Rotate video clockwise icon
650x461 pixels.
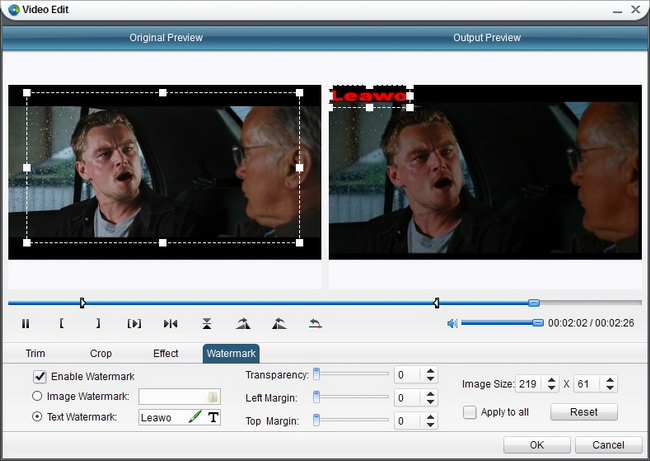click(x=243, y=323)
